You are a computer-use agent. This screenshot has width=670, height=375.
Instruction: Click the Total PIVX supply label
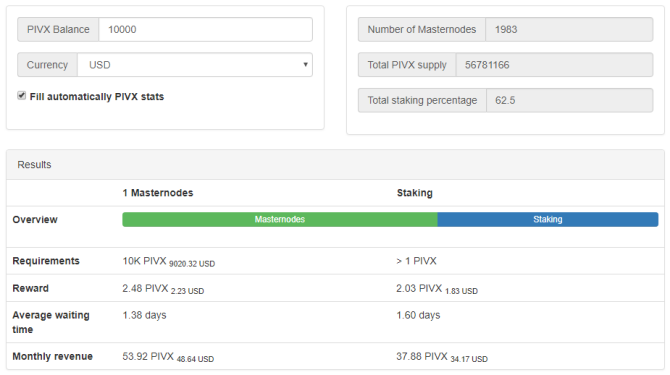[x=407, y=65]
